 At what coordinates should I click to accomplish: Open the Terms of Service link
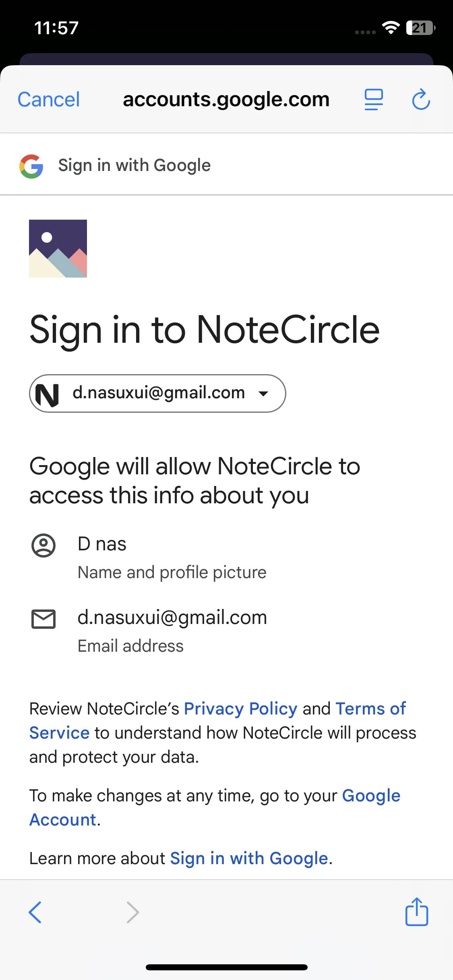[x=370, y=708]
